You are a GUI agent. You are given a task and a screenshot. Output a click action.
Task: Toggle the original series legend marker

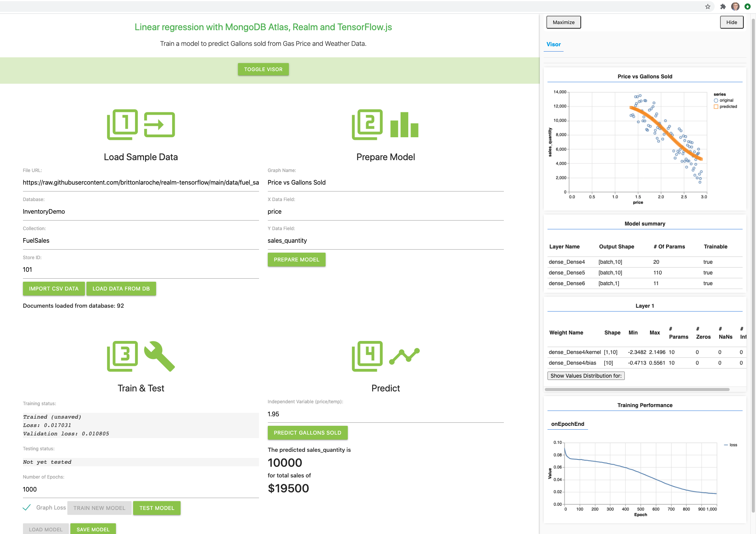[716, 101]
